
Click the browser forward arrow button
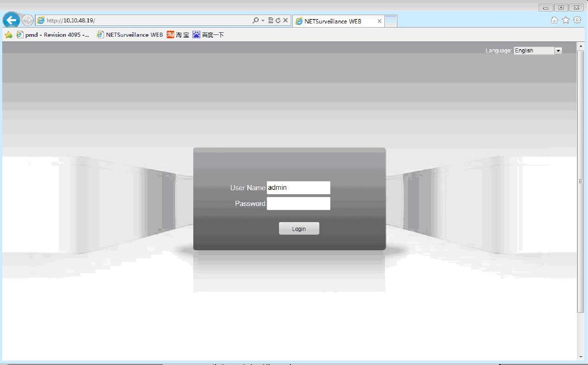click(x=28, y=20)
